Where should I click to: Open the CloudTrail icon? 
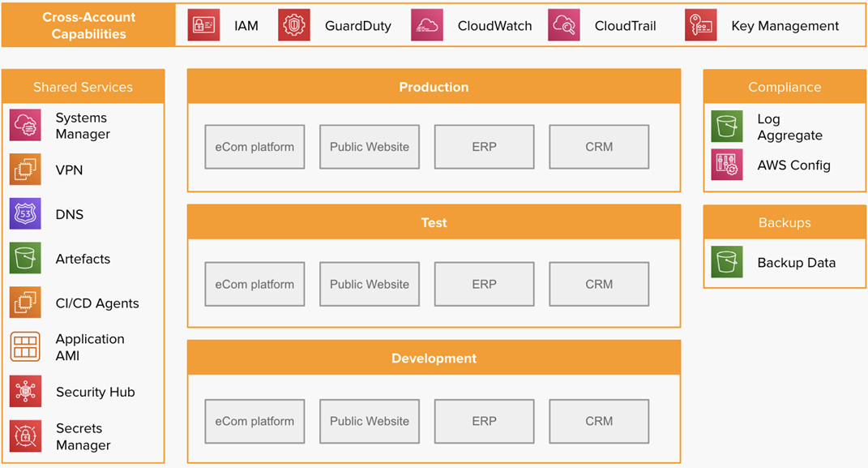[x=563, y=25]
